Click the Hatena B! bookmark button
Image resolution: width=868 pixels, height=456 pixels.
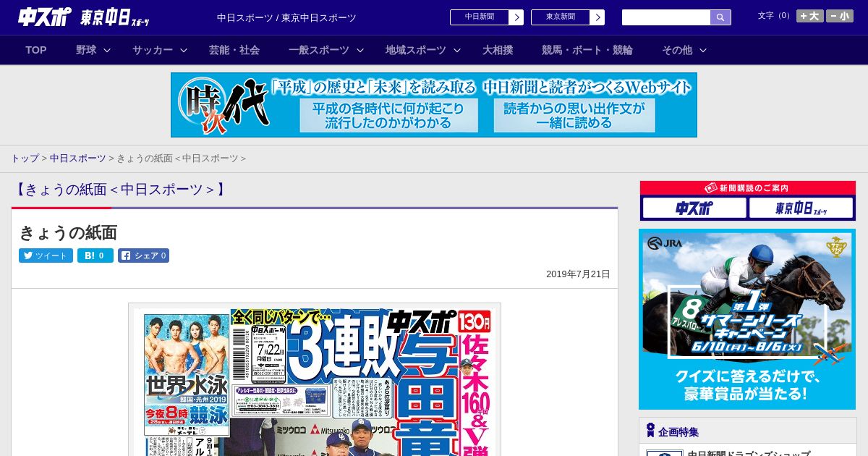click(x=95, y=256)
